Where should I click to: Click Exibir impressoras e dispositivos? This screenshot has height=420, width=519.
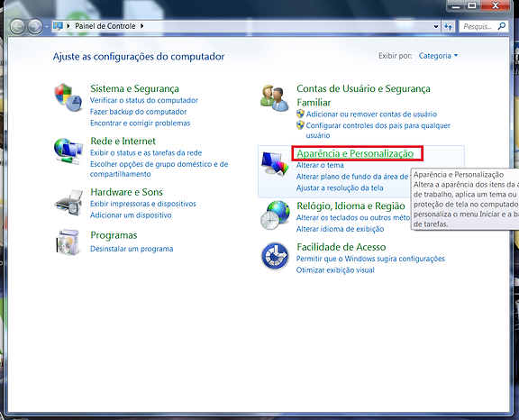tap(143, 204)
